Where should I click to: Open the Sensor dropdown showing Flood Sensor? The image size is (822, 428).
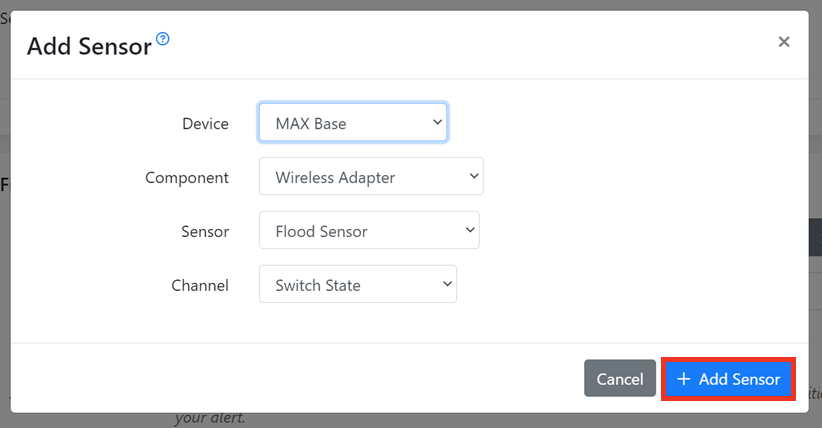coord(358,231)
